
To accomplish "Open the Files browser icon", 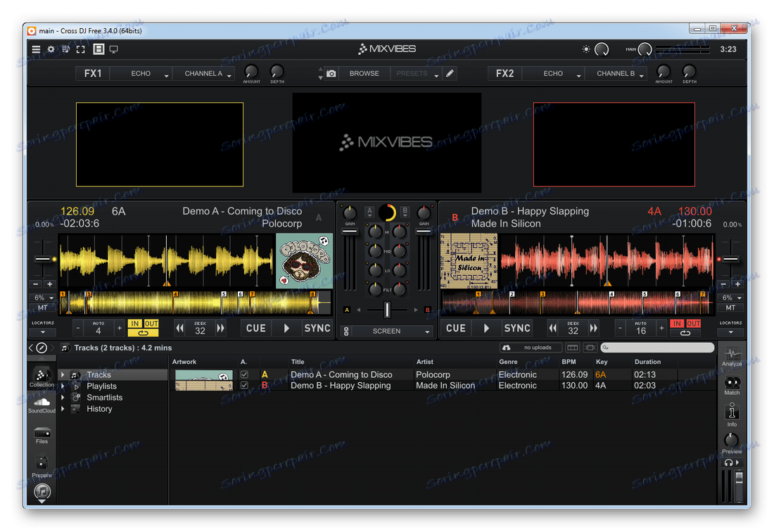I will [x=42, y=434].
